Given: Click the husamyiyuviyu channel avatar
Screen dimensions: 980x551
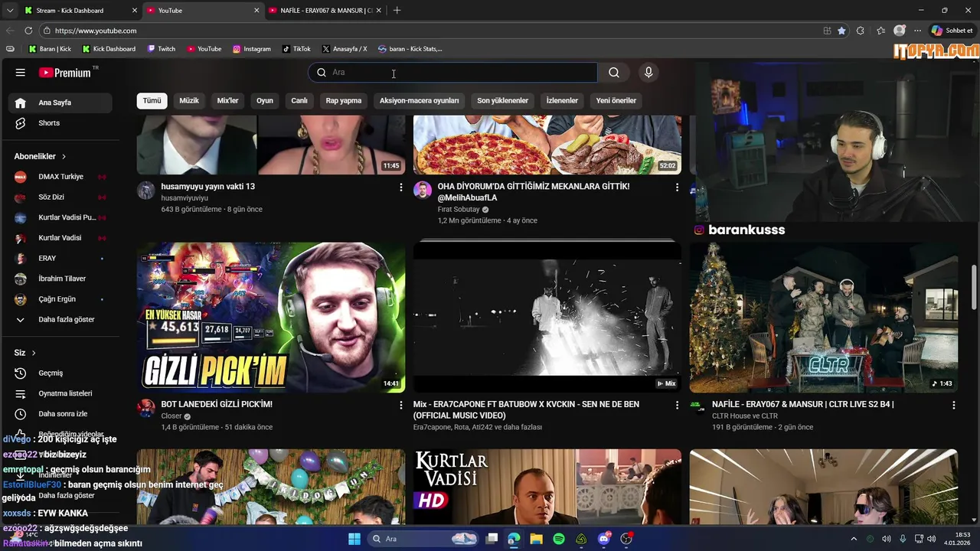Looking at the screenshot, I should pos(146,190).
